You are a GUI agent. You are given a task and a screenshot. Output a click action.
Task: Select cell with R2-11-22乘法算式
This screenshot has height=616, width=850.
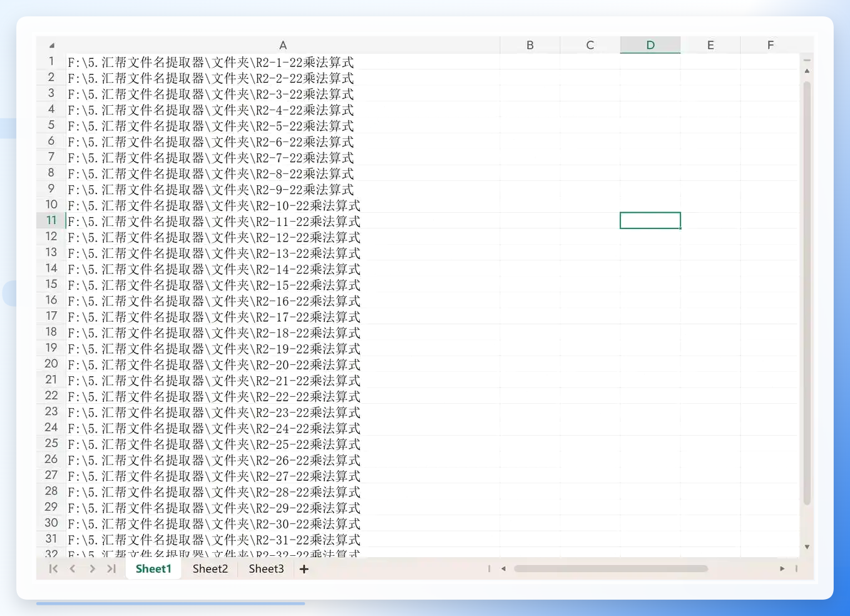[x=283, y=221]
